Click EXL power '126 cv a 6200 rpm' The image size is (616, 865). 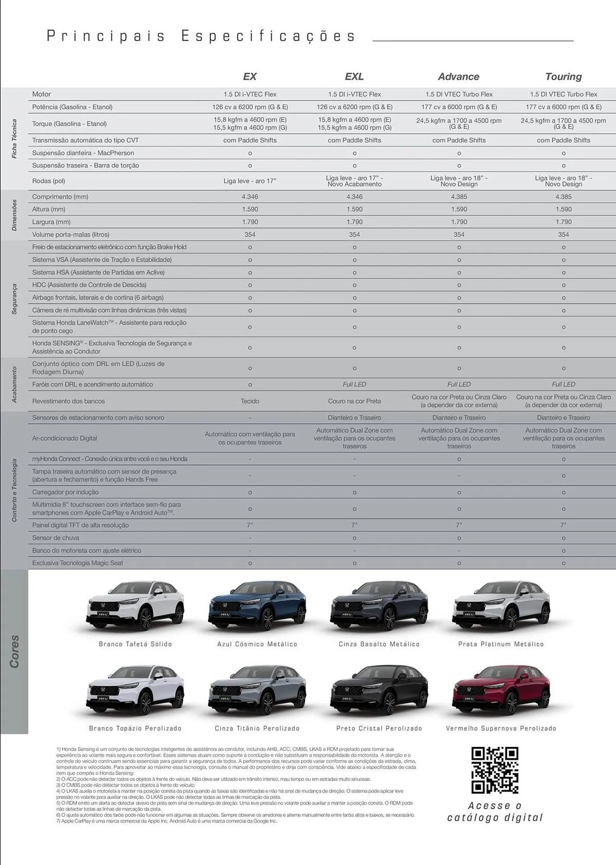[354, 107]
